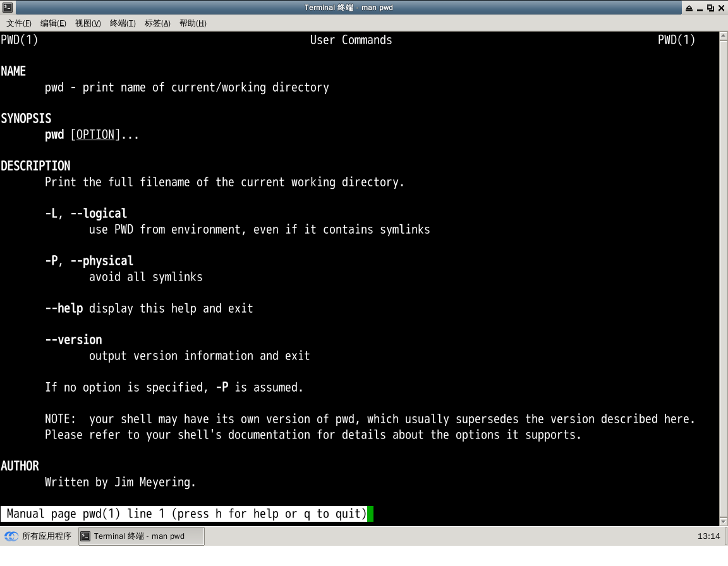Click the terminal icon in the title bar
The image size is (728, 566).
pos(7,8)
